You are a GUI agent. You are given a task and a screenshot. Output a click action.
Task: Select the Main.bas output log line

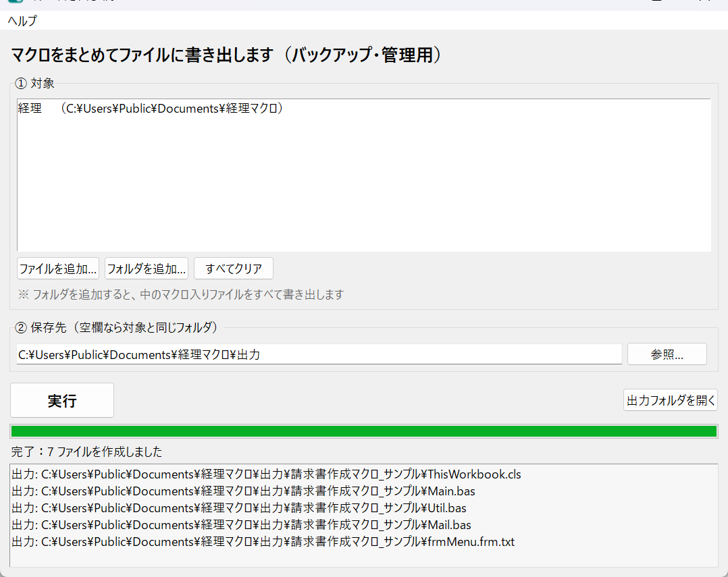point(243,491)
